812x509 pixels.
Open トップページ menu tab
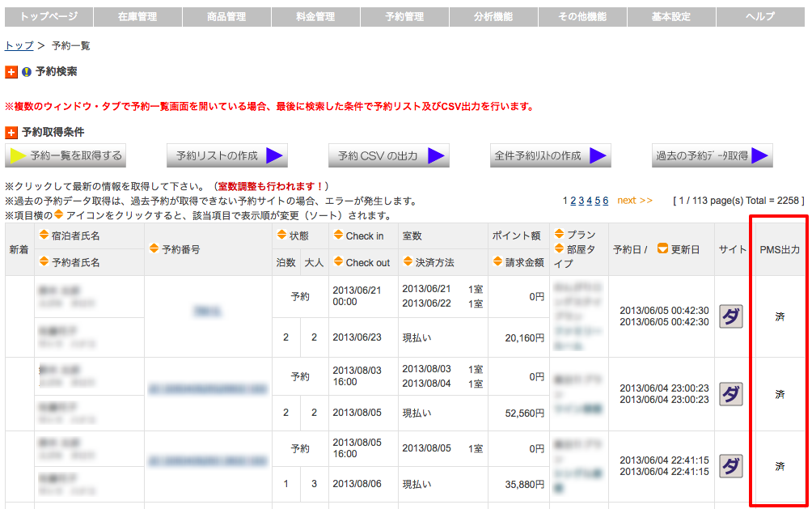point(49,16)
